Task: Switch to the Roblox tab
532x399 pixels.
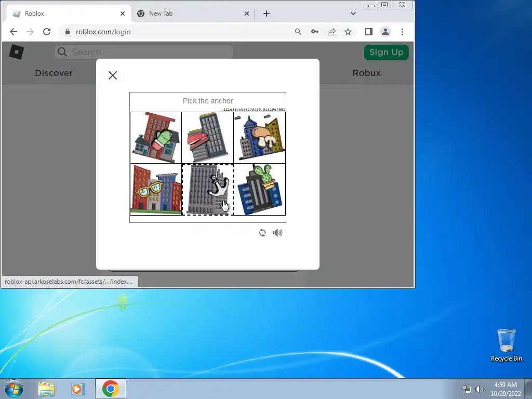Action: coord(68,14)
